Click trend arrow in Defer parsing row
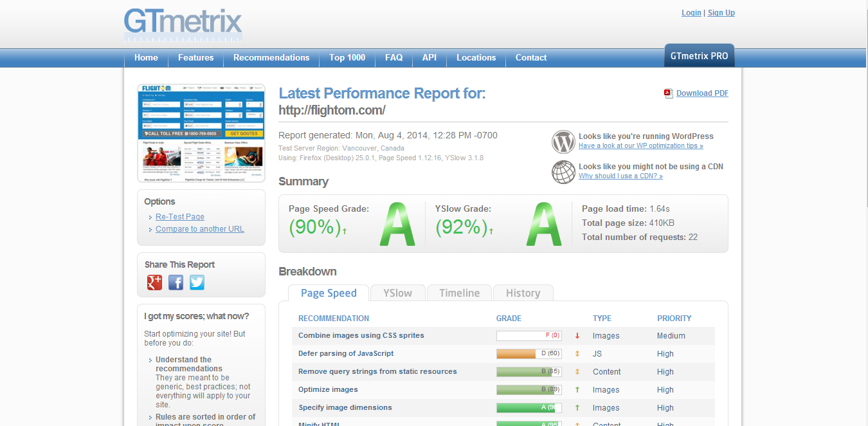The image size is (868, 426). 577,353
